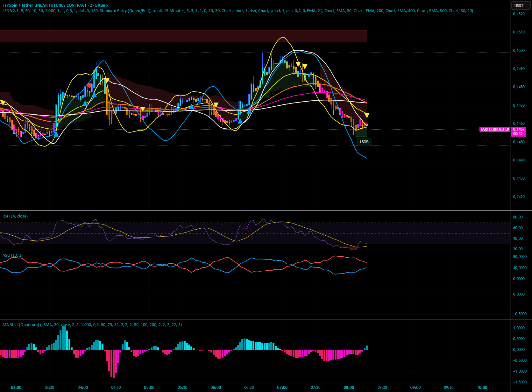
Task: Click the MA Shift 0,5000 scale value
Action: coord(519,339)
